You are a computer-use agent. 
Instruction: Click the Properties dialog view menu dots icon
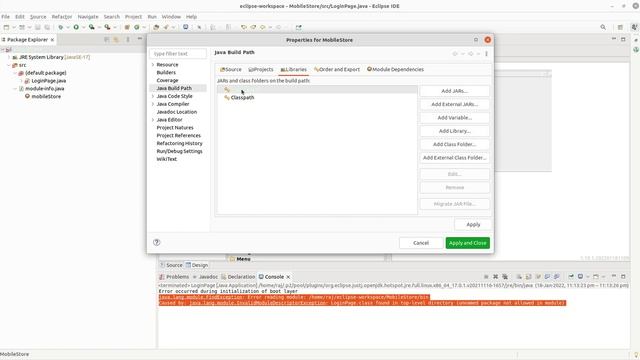pyautogui.click(x=486, y=53)
